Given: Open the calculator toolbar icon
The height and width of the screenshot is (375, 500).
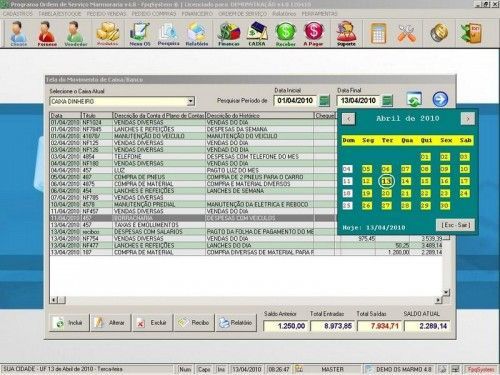Looking at the screenshot, I should tap(378, 33).
